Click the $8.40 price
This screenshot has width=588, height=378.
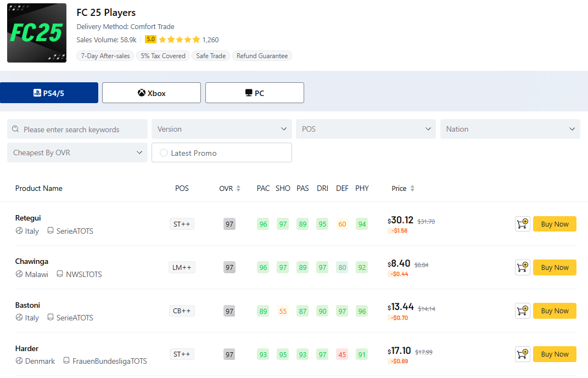tap(399, 264)
